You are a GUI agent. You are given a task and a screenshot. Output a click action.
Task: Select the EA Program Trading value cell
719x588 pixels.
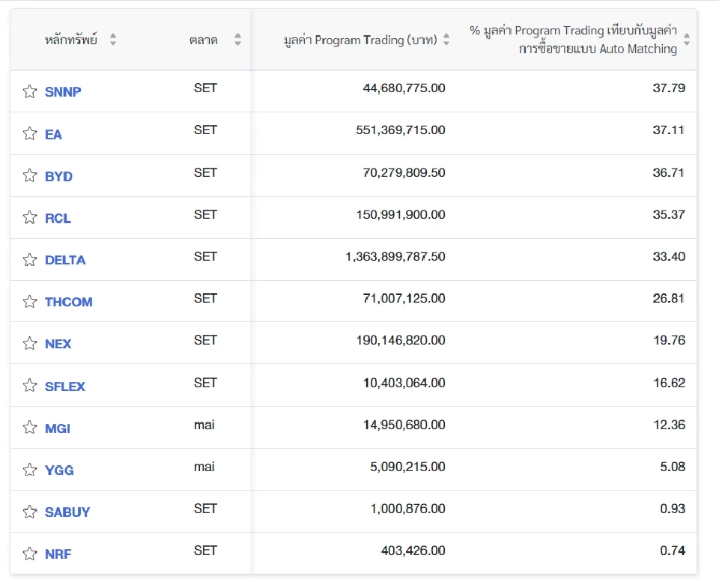pos(400,130)
